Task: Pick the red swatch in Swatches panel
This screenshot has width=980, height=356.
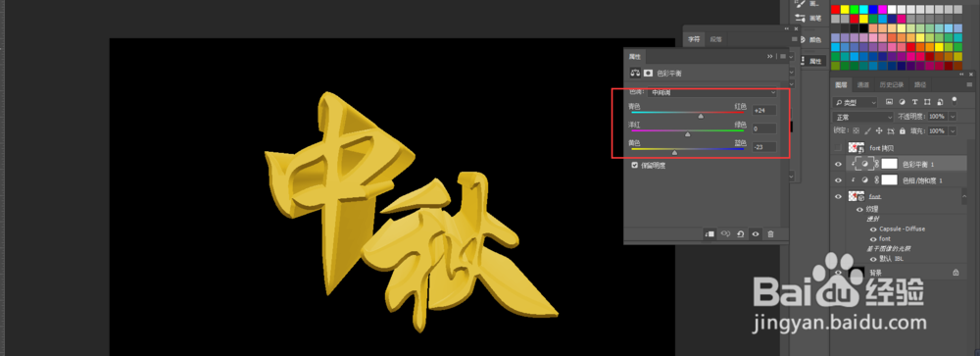Action: [836, 10]
